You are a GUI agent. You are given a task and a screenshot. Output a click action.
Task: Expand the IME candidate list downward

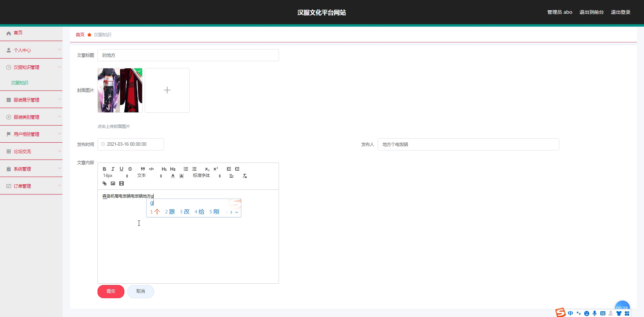pyautogui.click(x=237, y=212)
